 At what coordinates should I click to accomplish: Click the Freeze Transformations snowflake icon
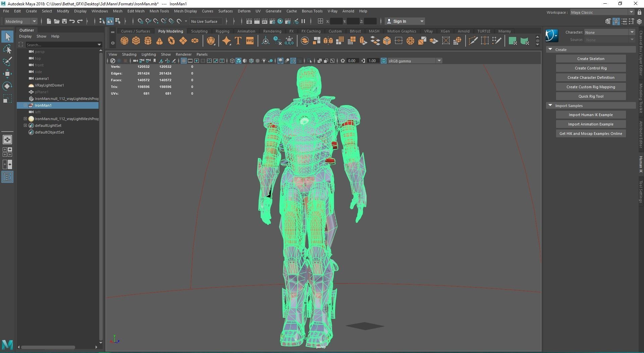289,41
